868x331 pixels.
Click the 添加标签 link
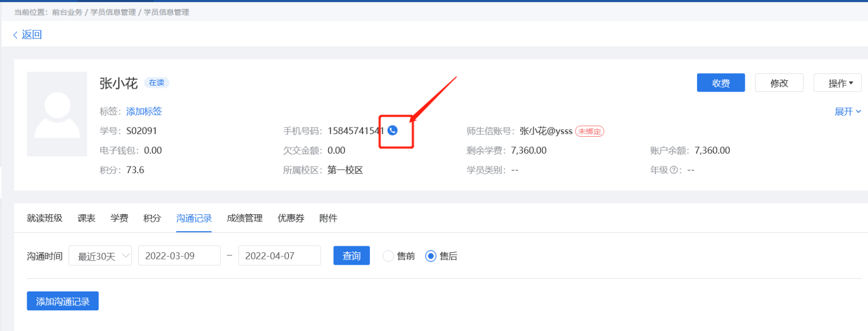tap(144, 111)
